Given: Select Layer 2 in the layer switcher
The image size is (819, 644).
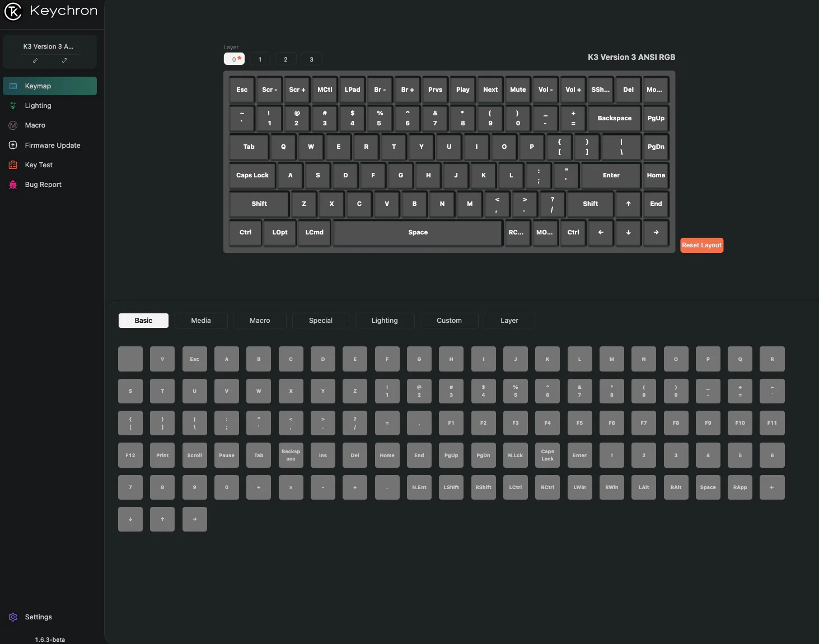Looking at the screenshot, I should coord(286,59).
